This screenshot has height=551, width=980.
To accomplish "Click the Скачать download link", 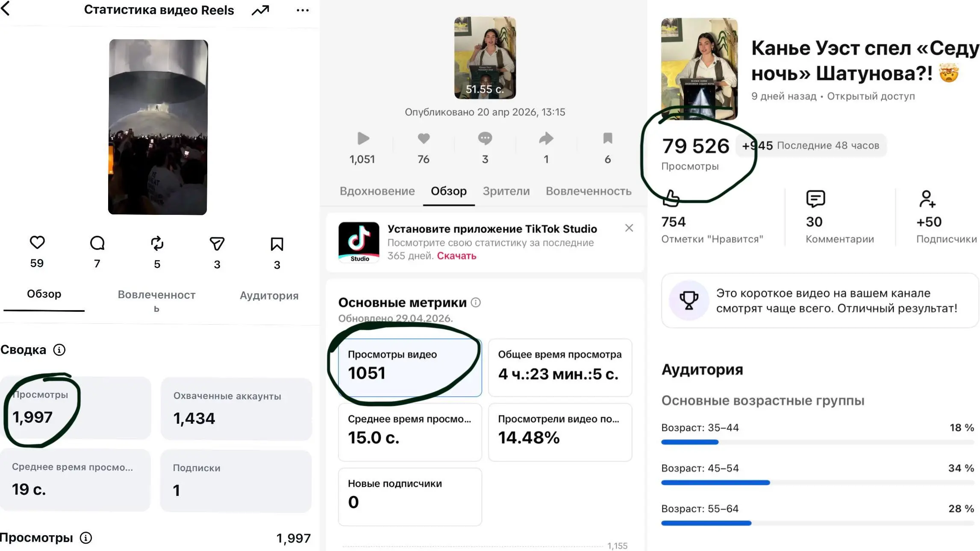I will pos(456,256).
